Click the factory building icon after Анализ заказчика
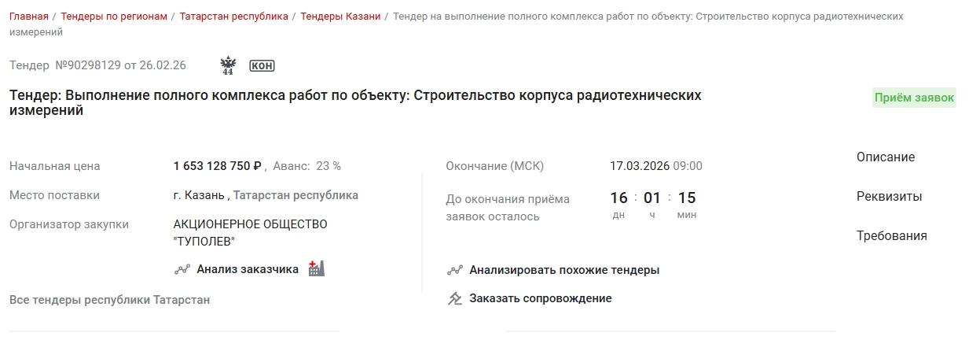The width and height of the screenshot is (980, 340). [x=316, y=268]
